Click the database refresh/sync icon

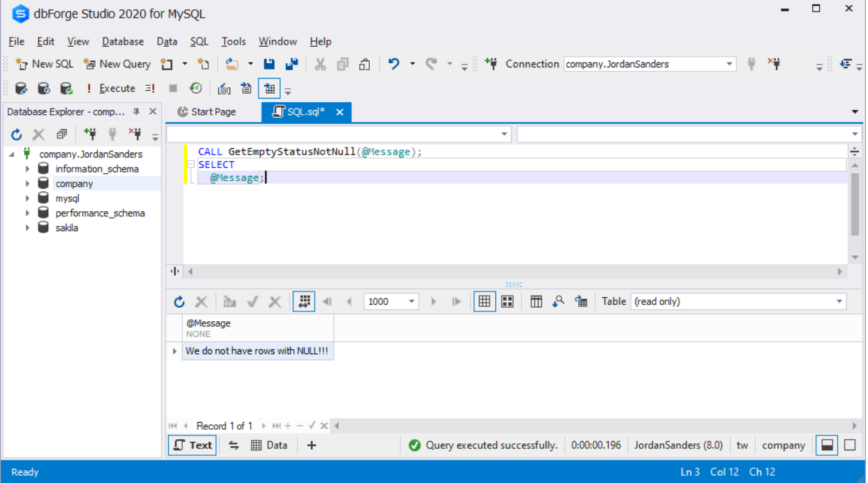(44, 89)
